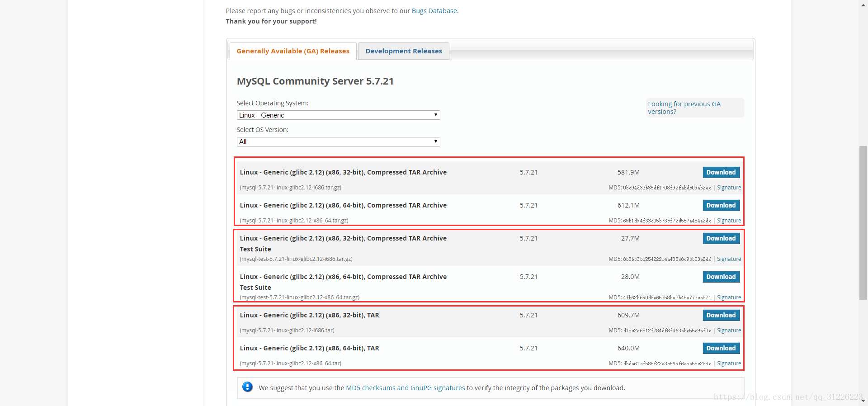The height and width of the screenshot is (406, 868).
Task: Click the MySQL Community Server 5.7.21 heading
Action: click(x=315, y=81)
